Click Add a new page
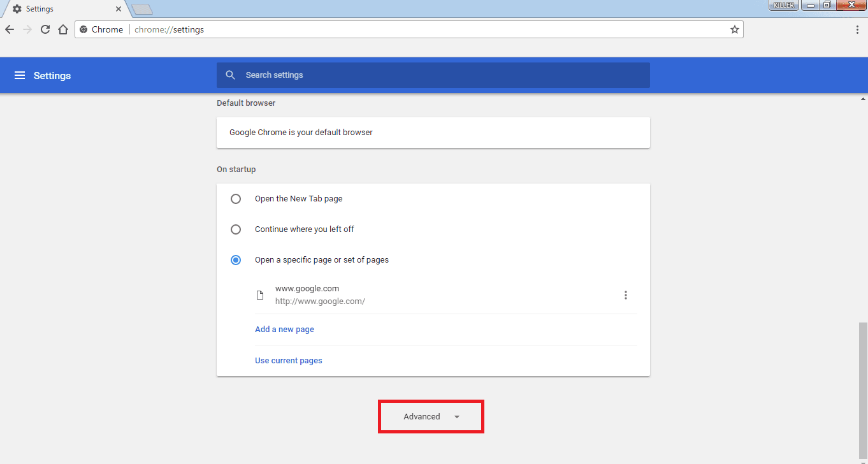The width and height of the screenshot is (868, 464). [x=284, y=329]
